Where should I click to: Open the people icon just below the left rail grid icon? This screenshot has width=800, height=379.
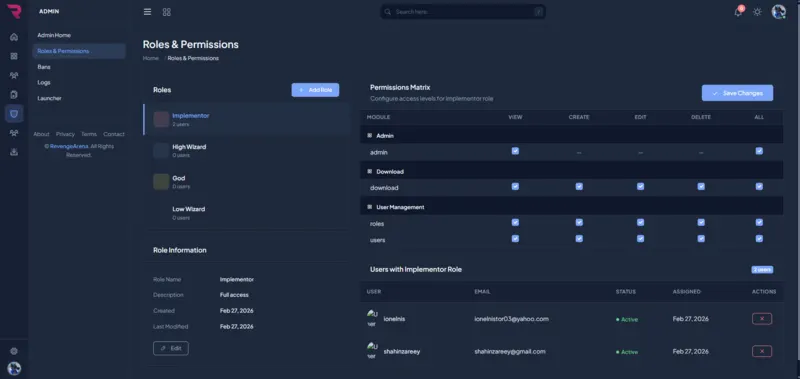tap(14, 75)
